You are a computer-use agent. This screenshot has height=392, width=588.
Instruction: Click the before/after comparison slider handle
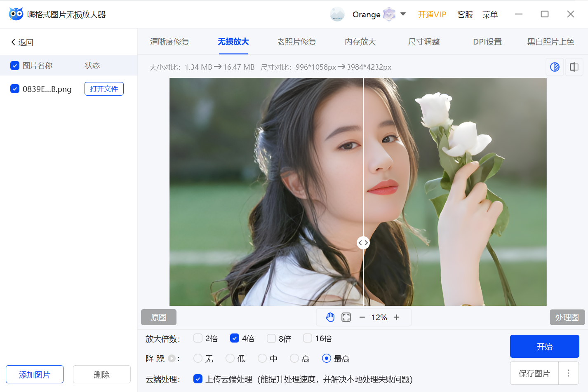[x=363, y=243]
